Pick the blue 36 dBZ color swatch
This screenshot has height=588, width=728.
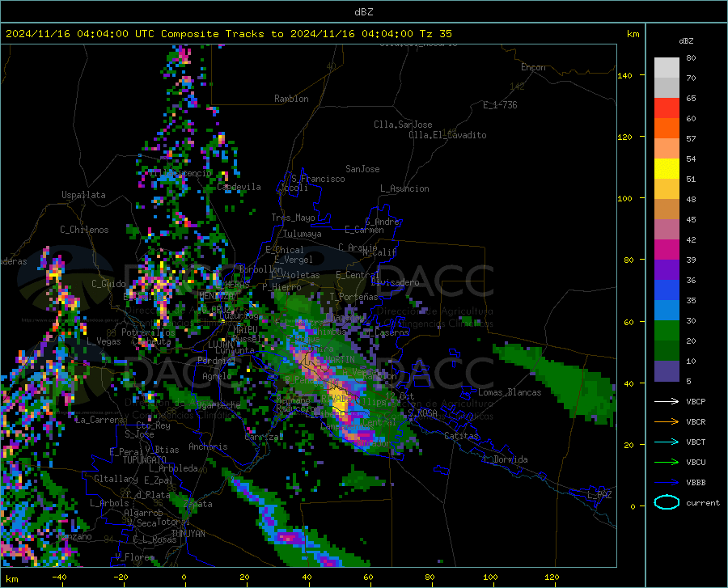point(667,290)
